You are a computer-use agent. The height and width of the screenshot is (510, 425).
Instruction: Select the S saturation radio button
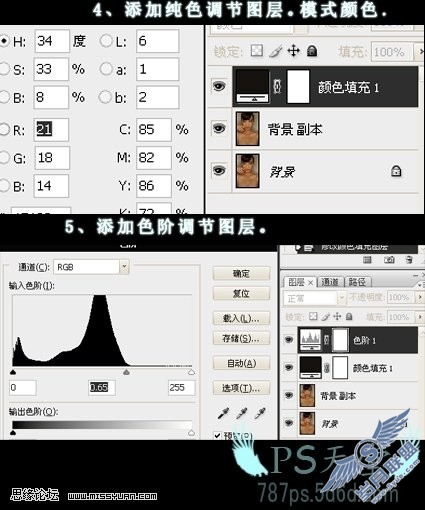pos(4,69)
